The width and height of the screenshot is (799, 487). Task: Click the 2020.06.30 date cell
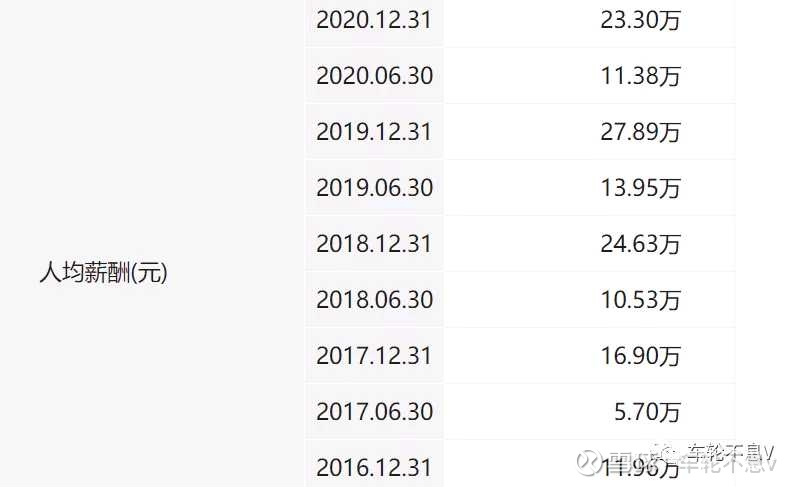[374, 75]
